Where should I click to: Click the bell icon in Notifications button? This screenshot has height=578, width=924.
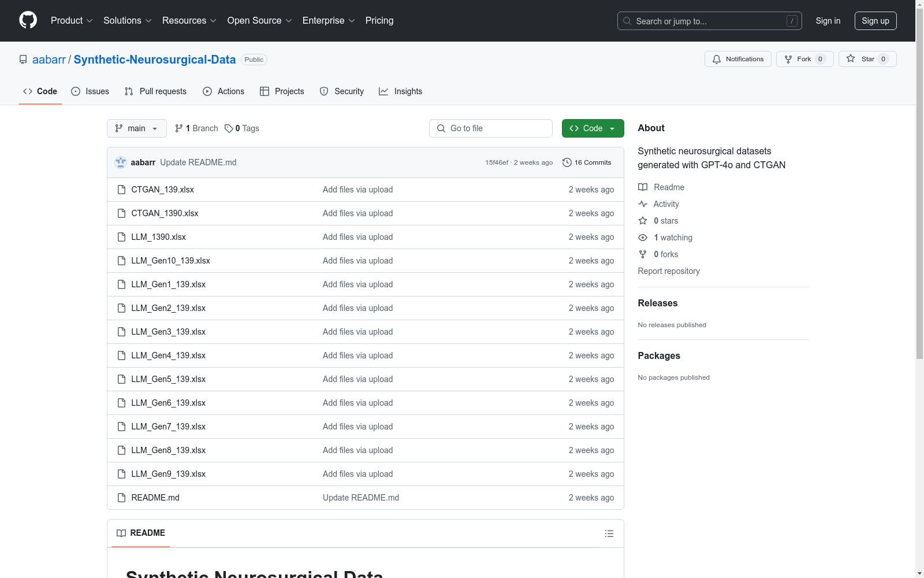(x=717, y=59)
